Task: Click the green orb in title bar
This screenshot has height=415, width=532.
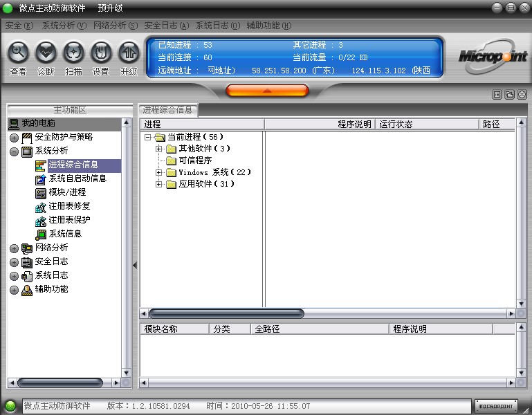Action: (x=8, y=8)
